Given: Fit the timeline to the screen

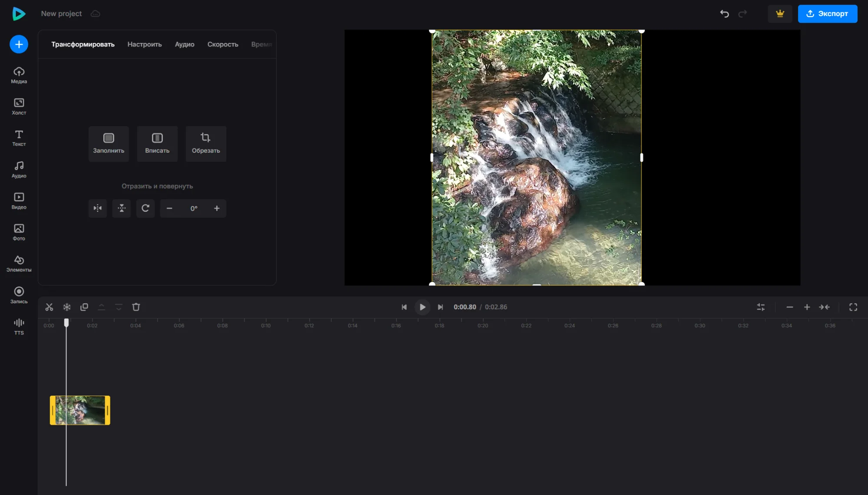Looking at the screenshot, I should pyautogui.click(x=824, y=307).
